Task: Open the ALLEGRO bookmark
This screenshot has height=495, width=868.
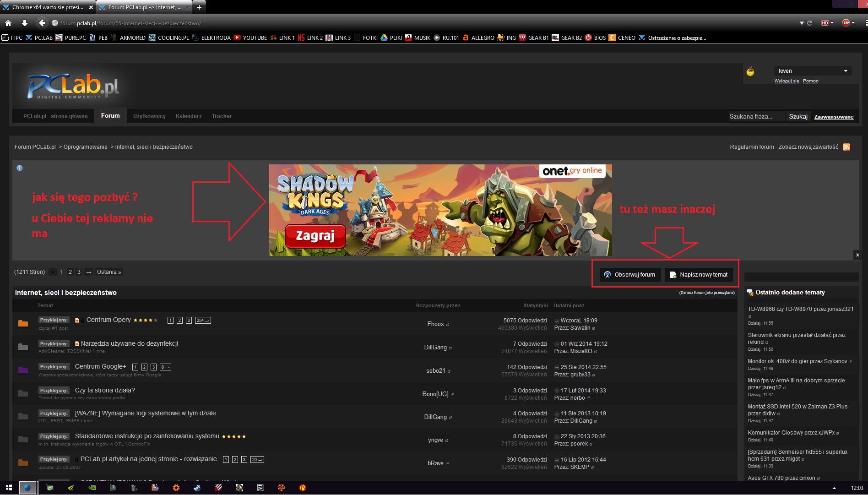Action: pos(478,38)
